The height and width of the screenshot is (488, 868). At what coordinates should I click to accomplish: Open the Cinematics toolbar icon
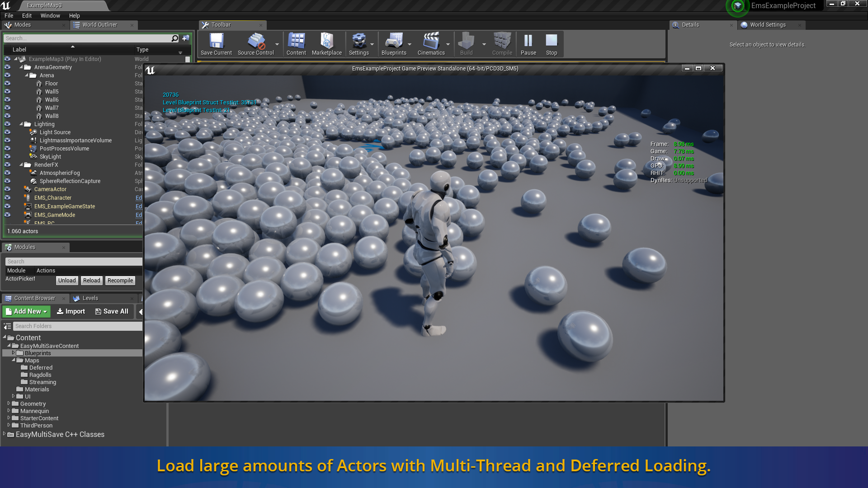[431, 44]
